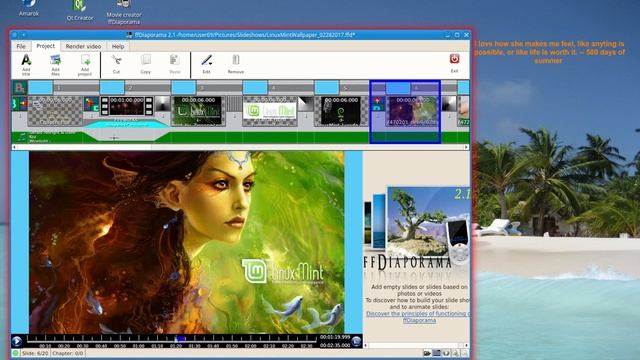Viewport: 640px width, 360px height.
Task: Click transition icon before slide 2
Action: 91,104
